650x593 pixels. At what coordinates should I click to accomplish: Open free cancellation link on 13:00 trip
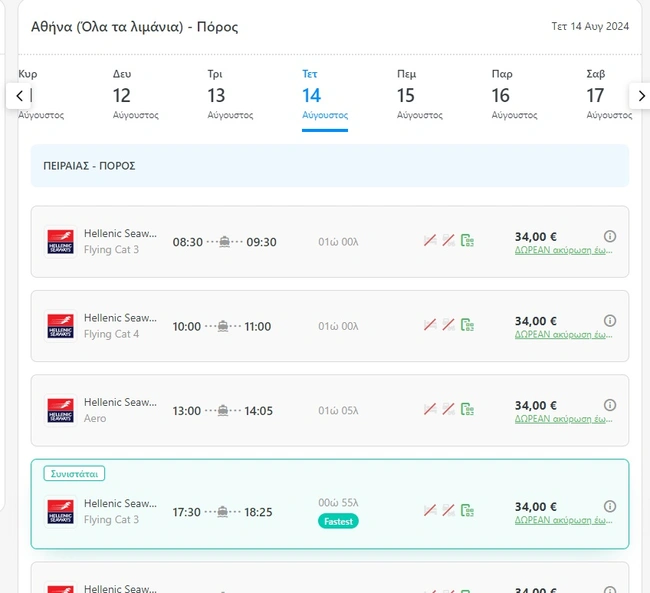[x=563, y=419]
